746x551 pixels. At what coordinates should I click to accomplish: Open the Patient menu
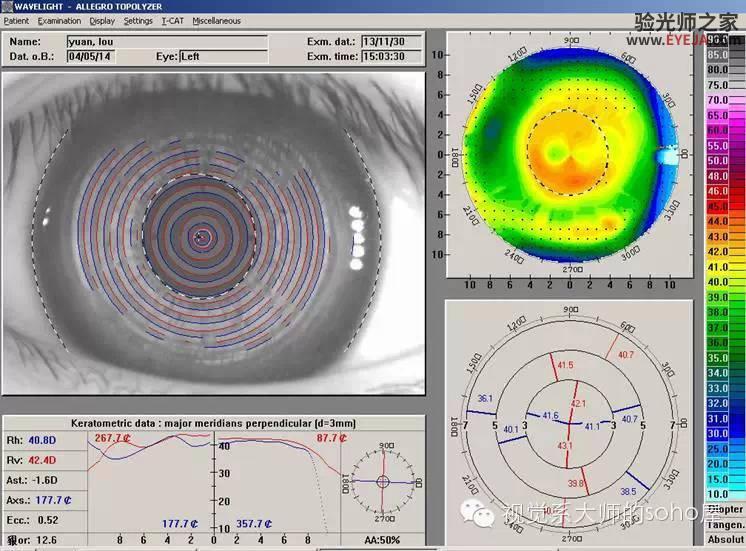point(16,21)
